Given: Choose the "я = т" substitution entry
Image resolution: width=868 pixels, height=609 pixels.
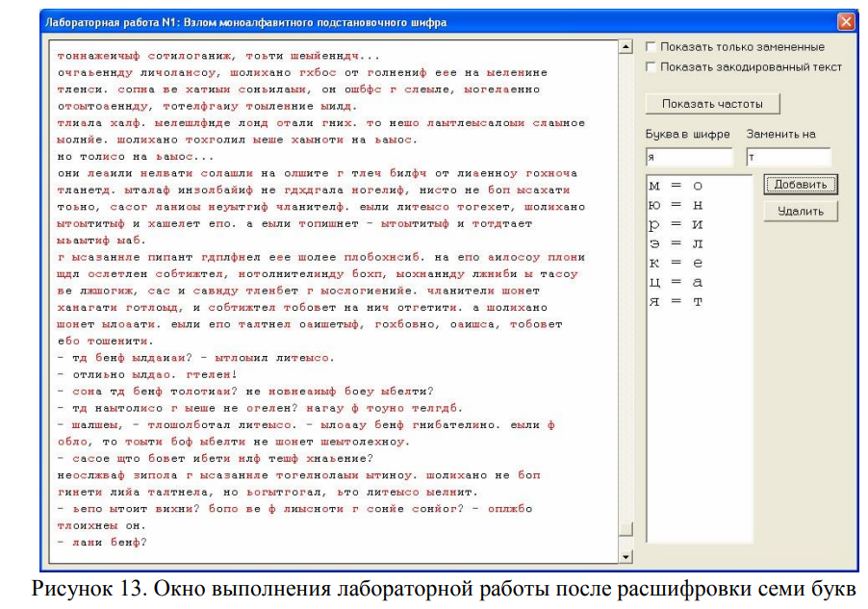Looking at the screenshot, I should [x=677, y=301].
